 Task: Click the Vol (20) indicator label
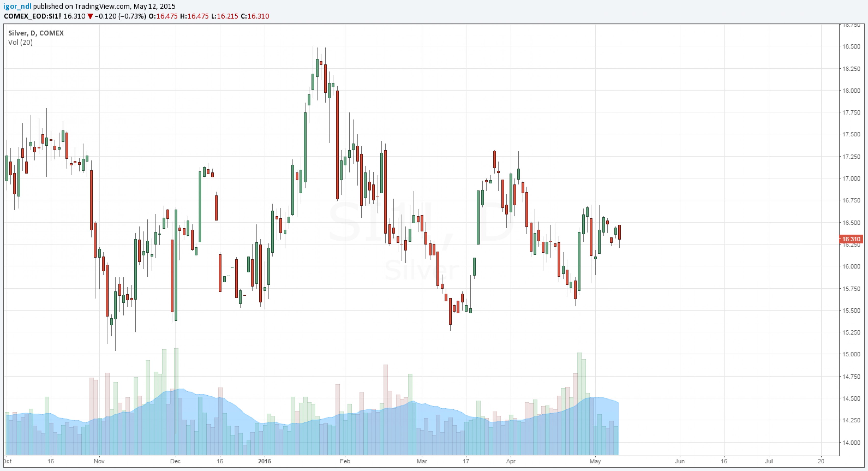point(20,42)
